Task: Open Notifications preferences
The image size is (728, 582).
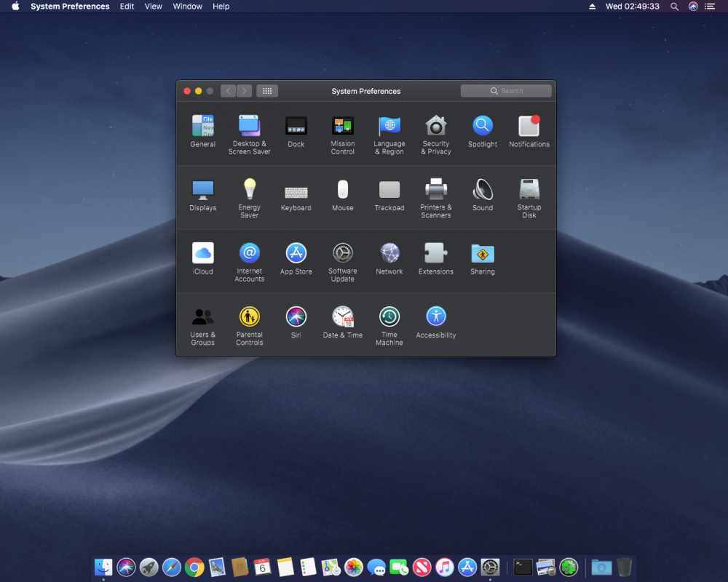Action: click(x=529, y=132)
